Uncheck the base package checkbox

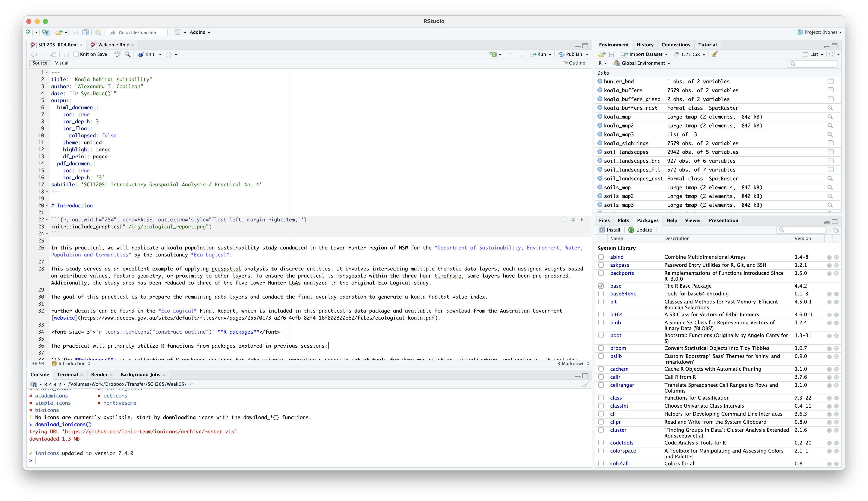coord(601,286)
